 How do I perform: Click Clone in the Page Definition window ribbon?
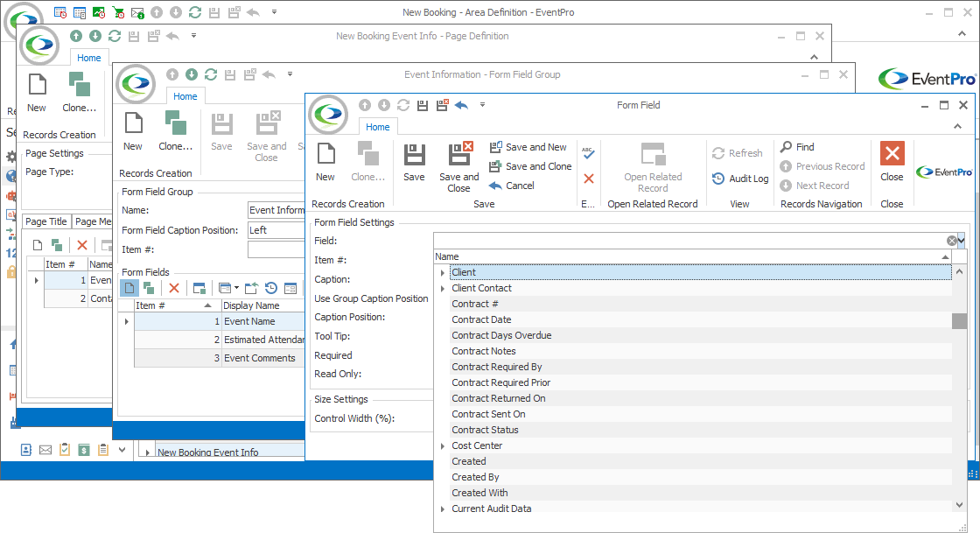[80, 93]
